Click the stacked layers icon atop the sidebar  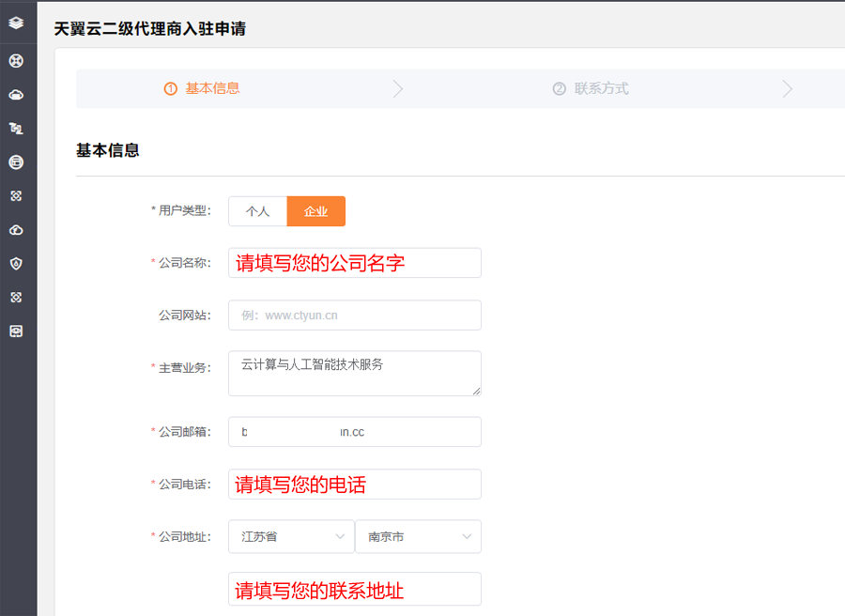(16, 23)
